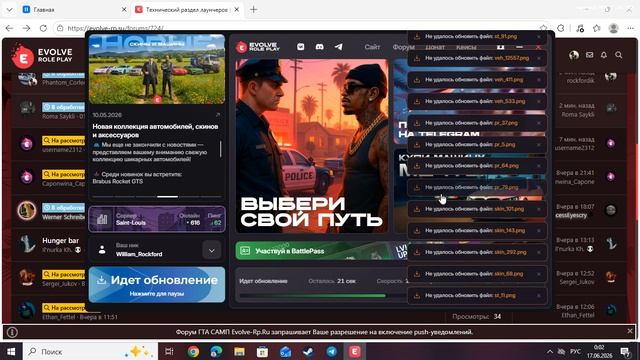The height and width of the screenshot is (360, 640).
Task: Expand the nickname dropdown next to William_Rockford
Action: click(x=212, y=250)
